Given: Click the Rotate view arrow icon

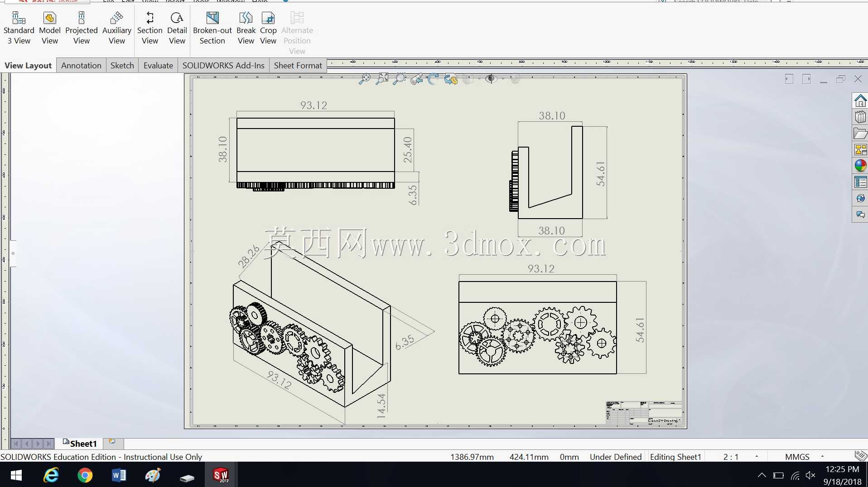Looking at the screenshot, I should point(434,79).
